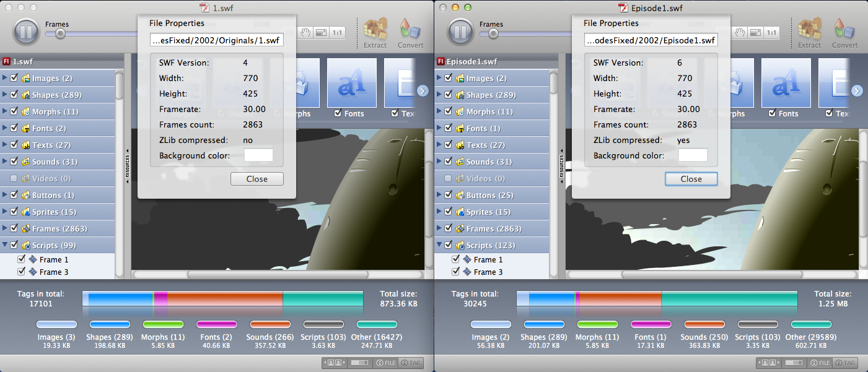Select Sprites (15) row in Episode1.swf tree
Viewport: 868px width, 372px height.
coord(492,212)
